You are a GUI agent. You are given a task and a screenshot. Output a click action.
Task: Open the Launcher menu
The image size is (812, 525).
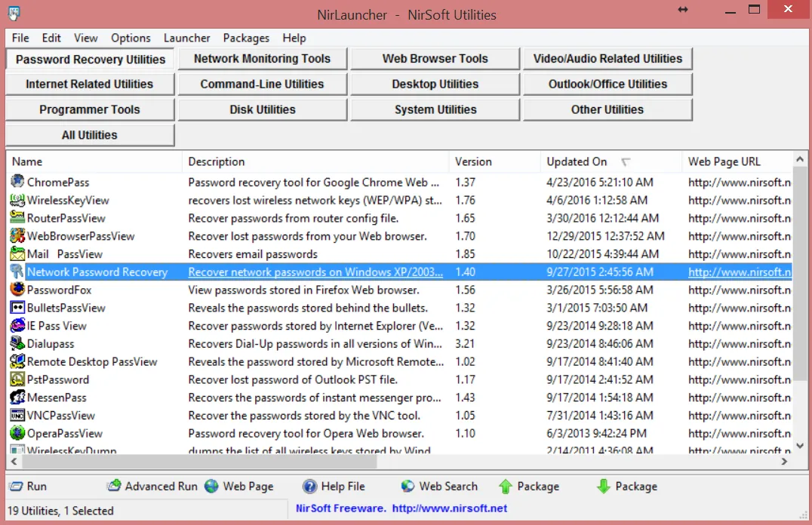186,38
